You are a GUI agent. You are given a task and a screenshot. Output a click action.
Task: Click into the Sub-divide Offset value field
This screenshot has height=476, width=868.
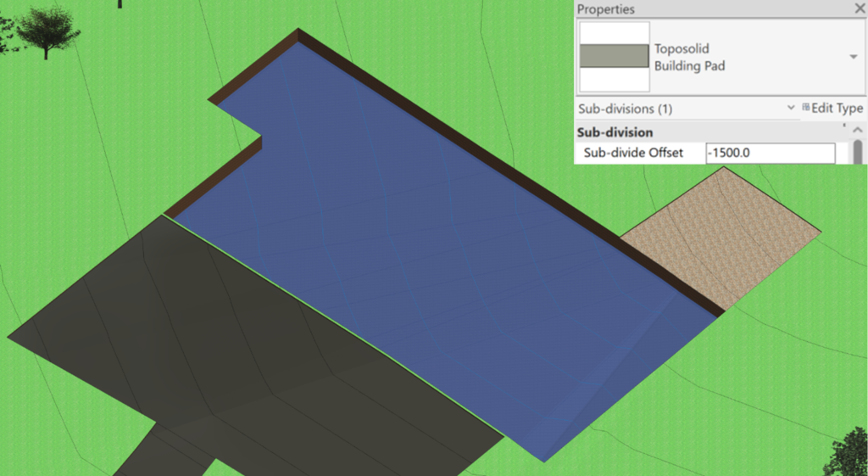point(770,154)
